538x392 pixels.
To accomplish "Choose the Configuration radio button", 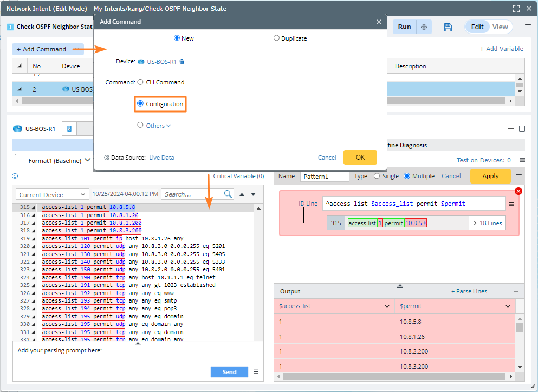I will tap(140, 103).
